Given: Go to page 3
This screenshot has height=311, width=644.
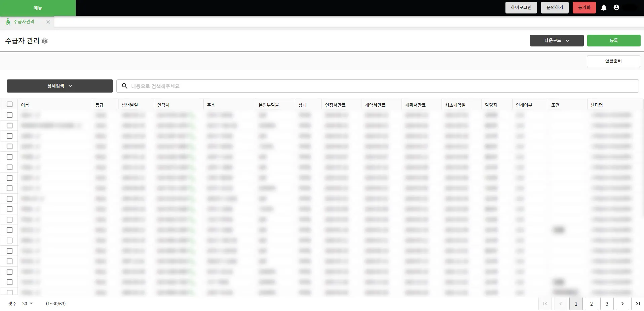Looking at the screenshot, I should click(607, 304).
